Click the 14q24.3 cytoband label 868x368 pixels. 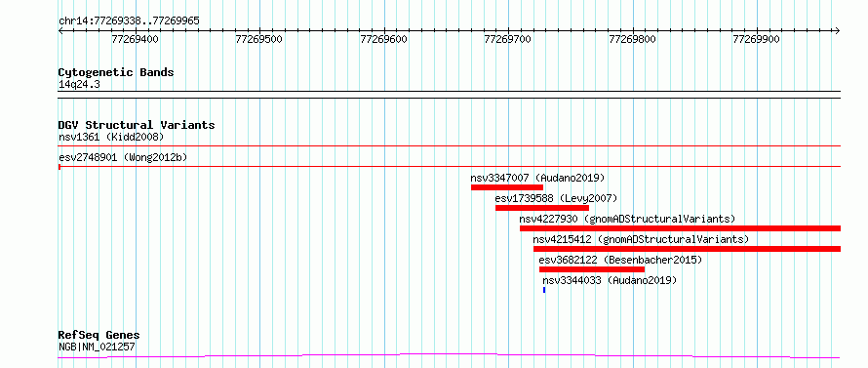(x=79, y=85)
